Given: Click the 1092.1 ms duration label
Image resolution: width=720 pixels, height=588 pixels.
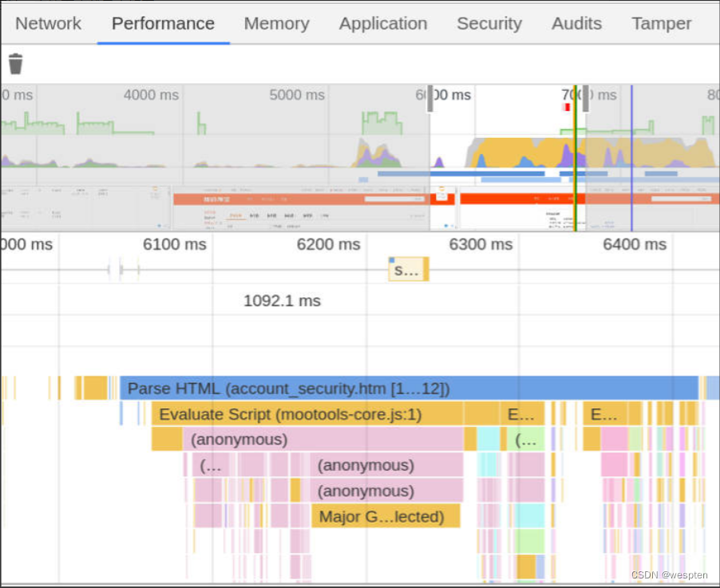Looking at the screenshot, I should (x=282, y=301).
